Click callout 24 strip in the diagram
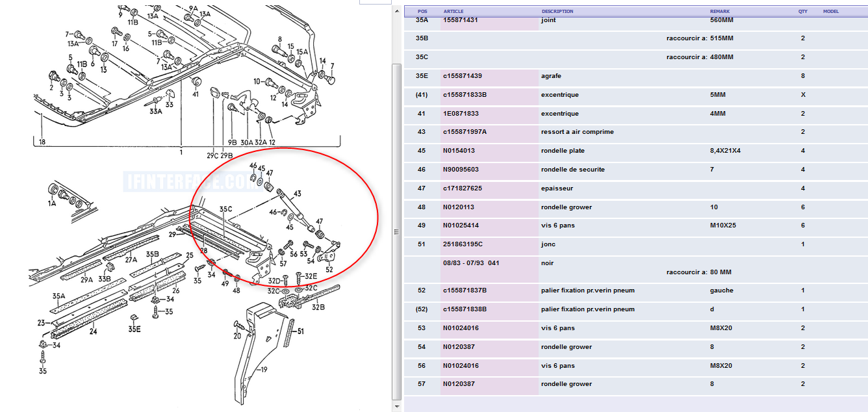 coord(93,331)
